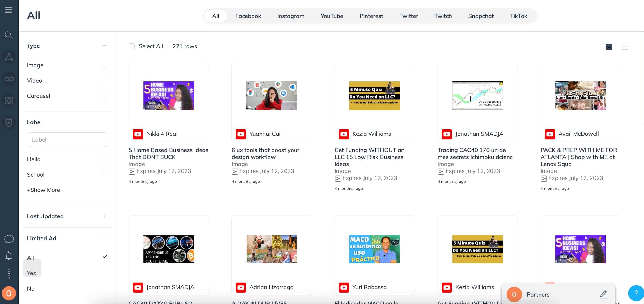Screen dimensions: 644x304
Task: Collapse the Type filter section
Action: pos(105,45)
